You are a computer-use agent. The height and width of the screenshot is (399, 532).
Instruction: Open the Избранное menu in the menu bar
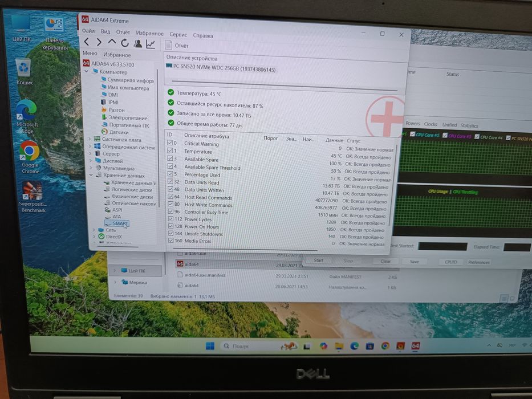coord(149,33)
